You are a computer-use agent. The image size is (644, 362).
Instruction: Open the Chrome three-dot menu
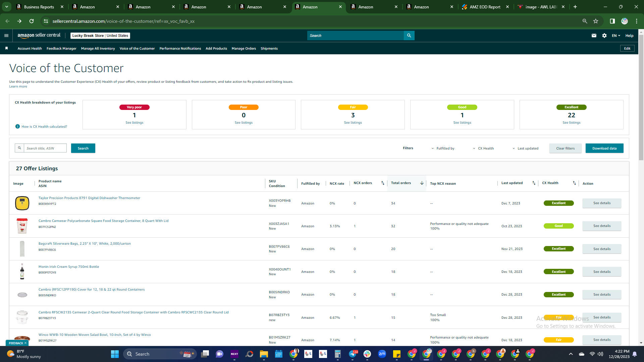coord(637,21)
